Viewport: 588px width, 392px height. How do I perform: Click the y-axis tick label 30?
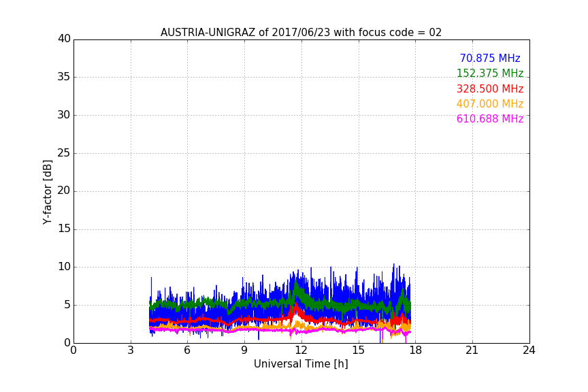(64, 115)
